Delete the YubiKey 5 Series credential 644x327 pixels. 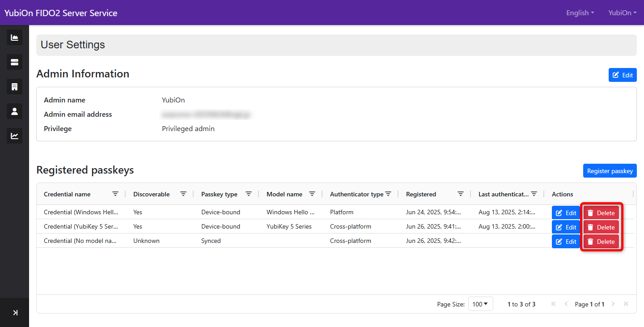point(601,227)
